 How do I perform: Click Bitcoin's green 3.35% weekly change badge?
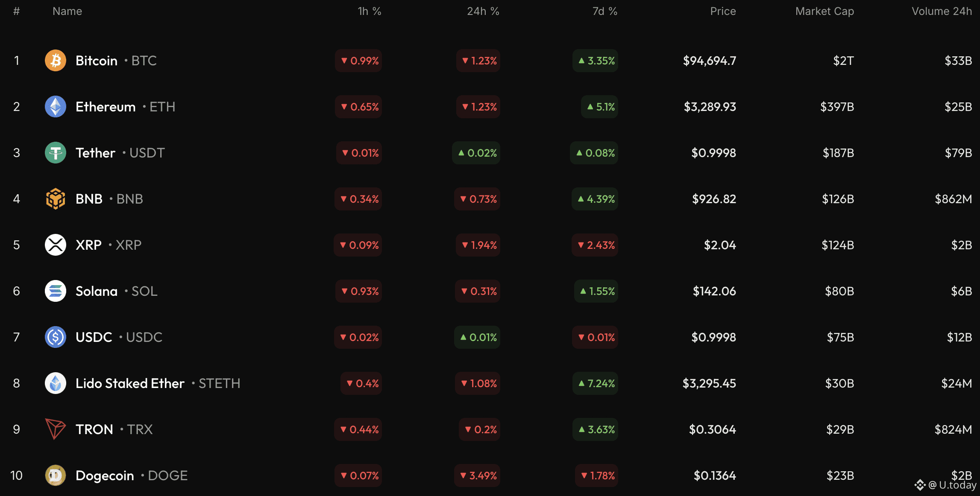(595, 61)
